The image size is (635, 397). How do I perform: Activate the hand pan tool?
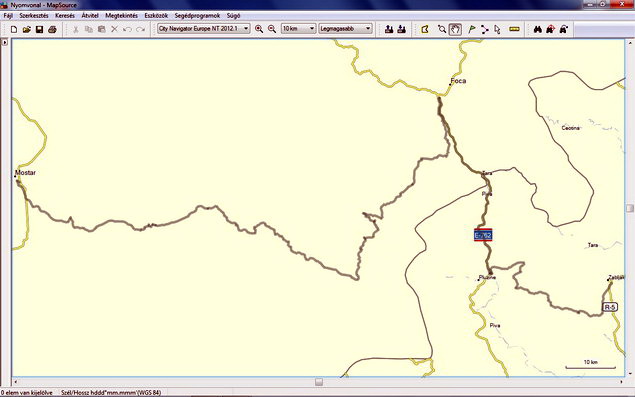click(x=455, y=29)
